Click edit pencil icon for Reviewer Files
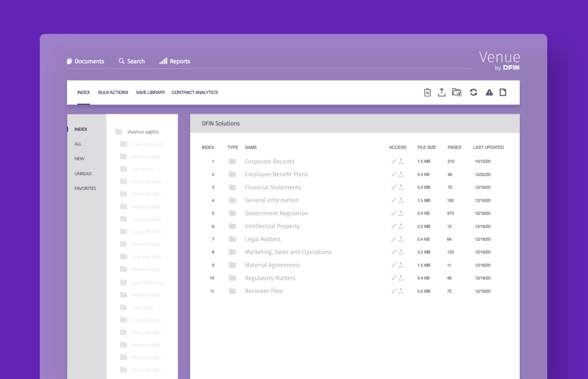The image size is (588, 379). 394,291
